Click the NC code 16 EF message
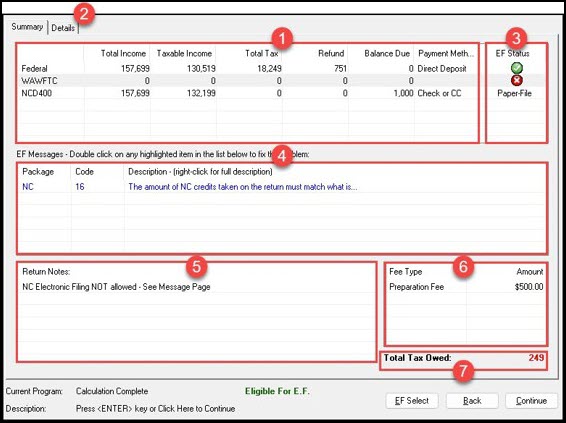Image resolution: width=566 pixels, height=423 pixels. [282, 187]
